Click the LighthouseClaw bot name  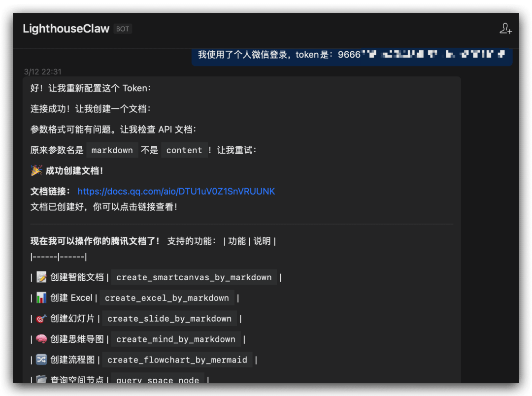pyautogui.click(x=66, y=29)
